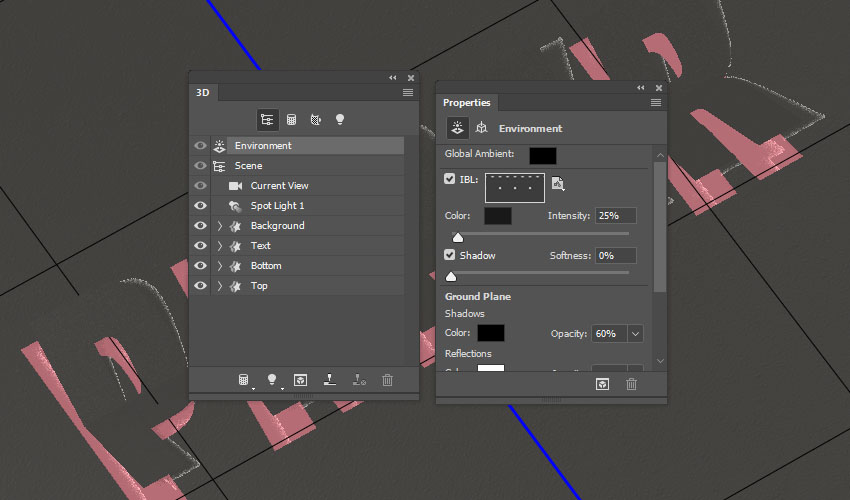Click the Intensity 25% field

[616, 216]
